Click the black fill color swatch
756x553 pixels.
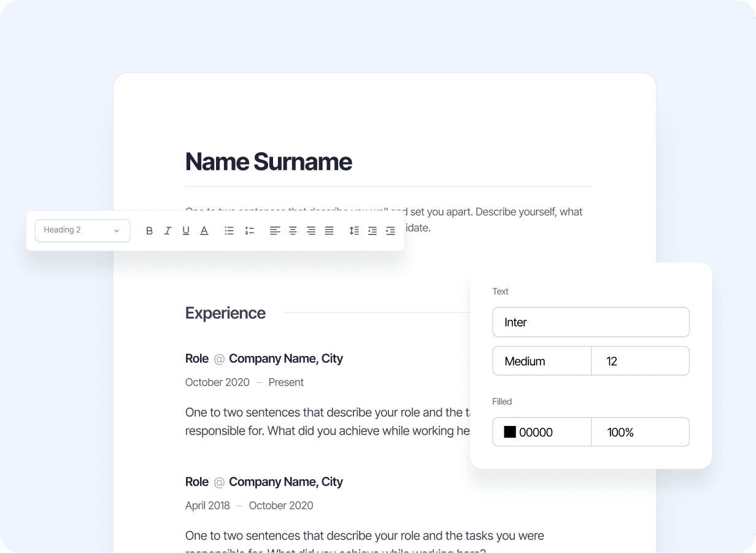[510, 432]
